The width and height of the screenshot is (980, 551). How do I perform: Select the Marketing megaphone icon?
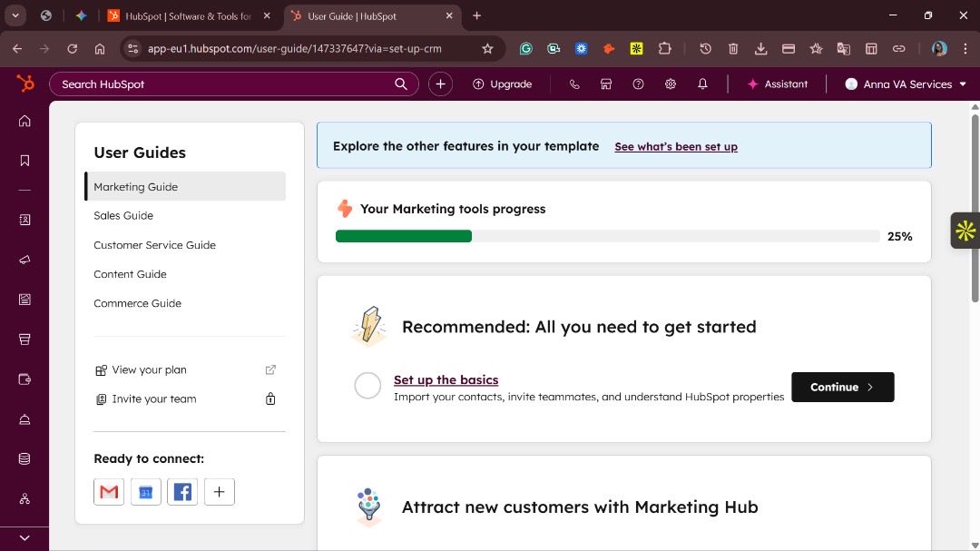(24, 259)
